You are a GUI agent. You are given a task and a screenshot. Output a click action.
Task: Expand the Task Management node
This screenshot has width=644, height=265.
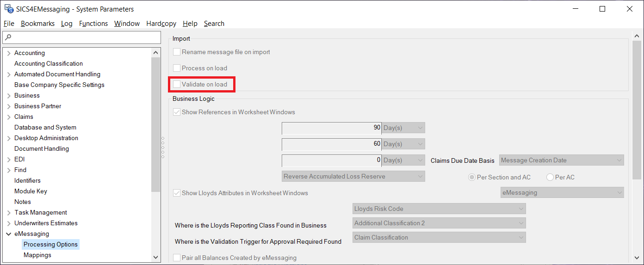pos(8,213)
